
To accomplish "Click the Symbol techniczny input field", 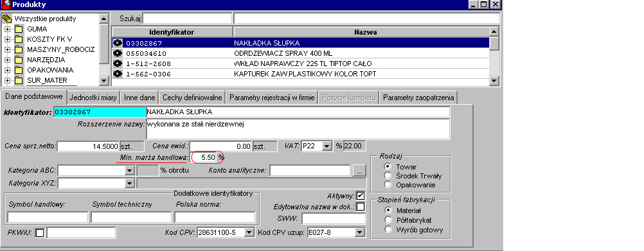I will click(x=131, y=217).
